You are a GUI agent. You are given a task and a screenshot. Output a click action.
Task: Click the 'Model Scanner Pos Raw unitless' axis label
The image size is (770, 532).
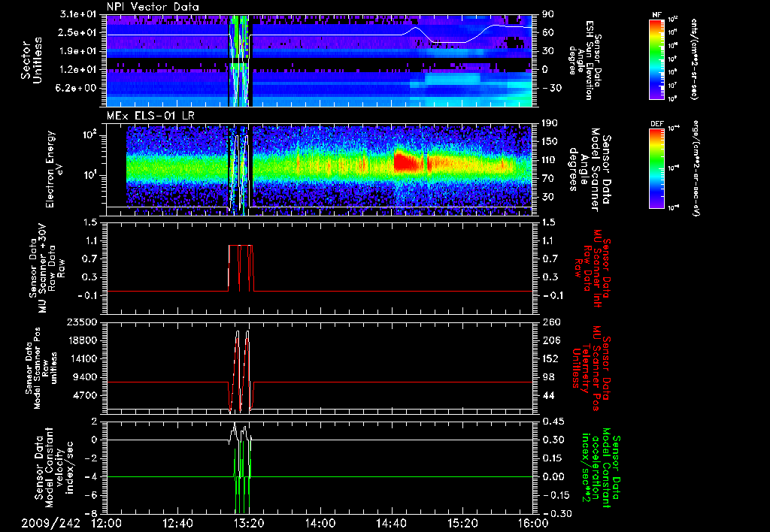[x=40, y=368]
